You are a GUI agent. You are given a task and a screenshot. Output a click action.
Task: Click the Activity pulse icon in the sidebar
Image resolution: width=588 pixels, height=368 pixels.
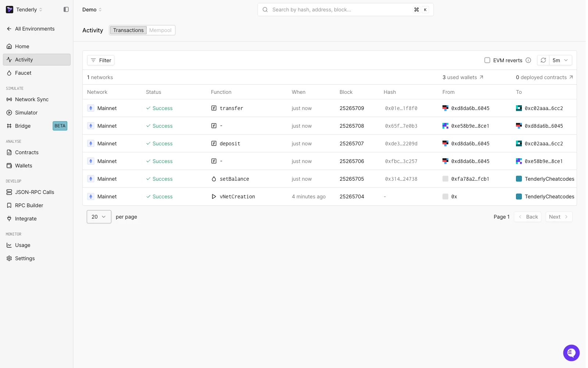tap(9, 60)
